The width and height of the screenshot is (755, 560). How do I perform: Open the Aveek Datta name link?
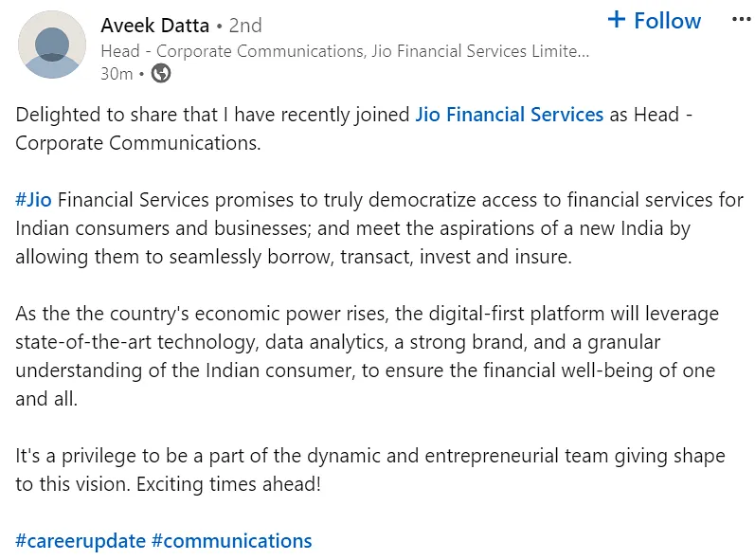[x=155, y=25]
